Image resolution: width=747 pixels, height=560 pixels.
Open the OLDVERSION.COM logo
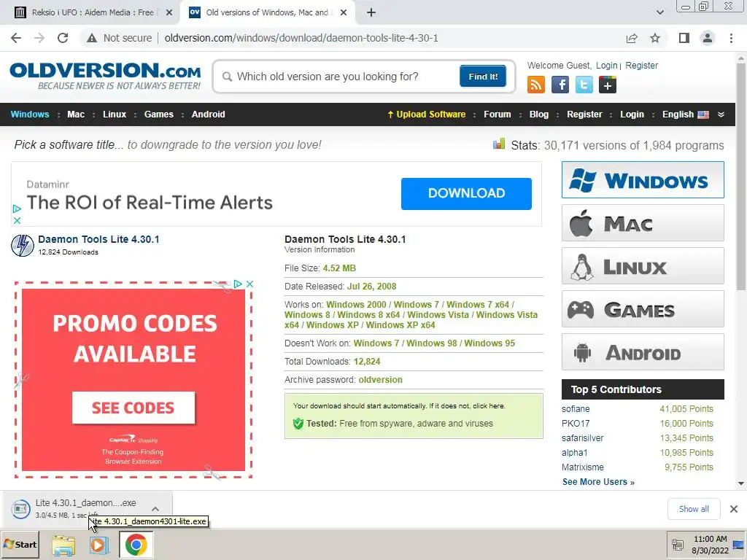point(105,75)
